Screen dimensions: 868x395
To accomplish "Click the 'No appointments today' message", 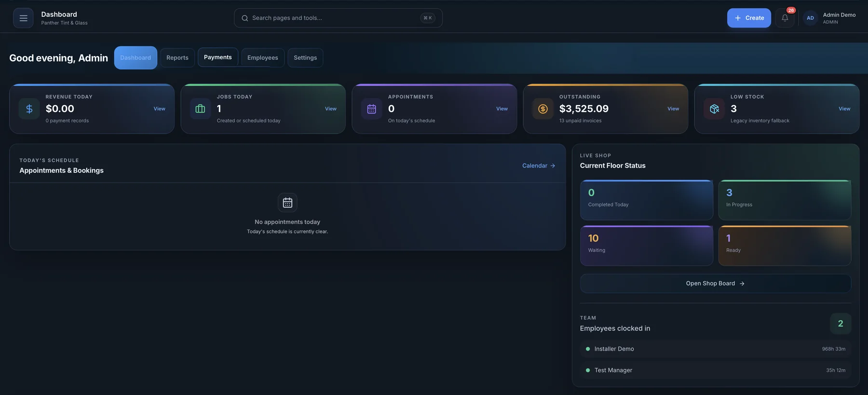I will pyautogui.click(x=287, y=222).
